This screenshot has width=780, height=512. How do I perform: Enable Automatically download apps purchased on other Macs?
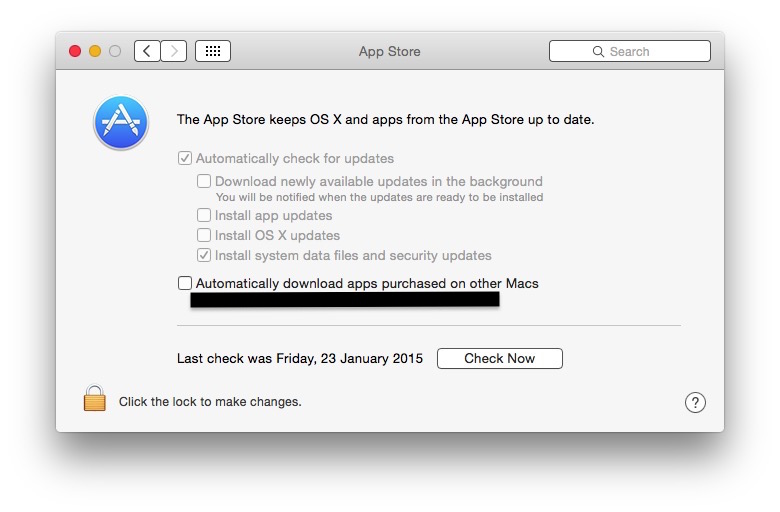pos(185,283)
